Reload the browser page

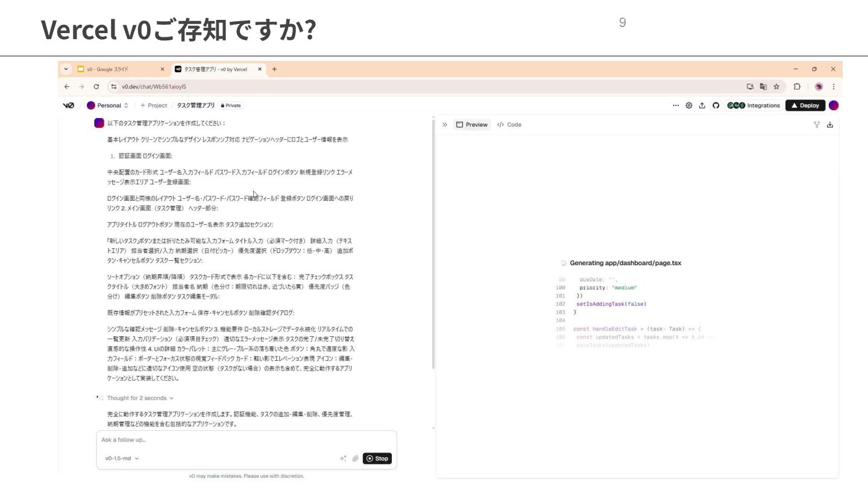pos(96,87)
